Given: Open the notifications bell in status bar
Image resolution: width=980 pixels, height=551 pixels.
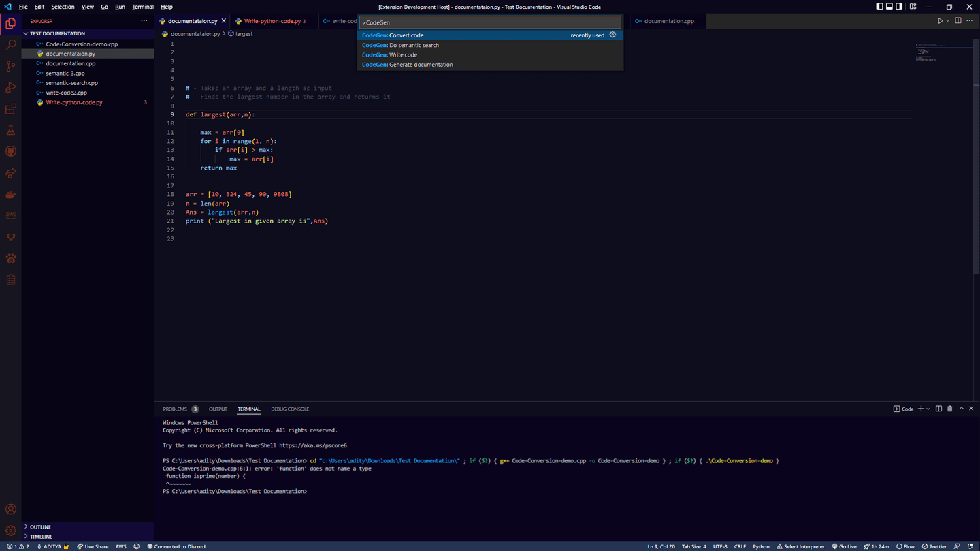Looking at the screenshot, I should 970,546.
